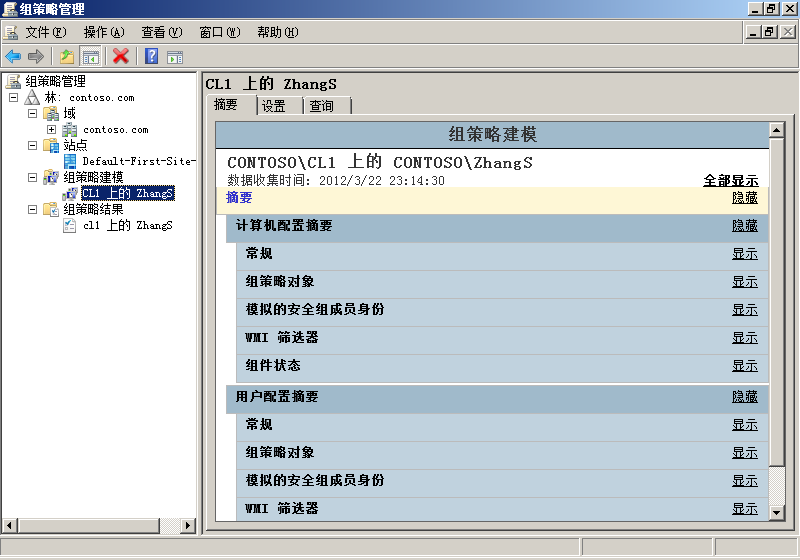Click the cl1 上的 ZhangS result report icon

[x=69, y=225]
